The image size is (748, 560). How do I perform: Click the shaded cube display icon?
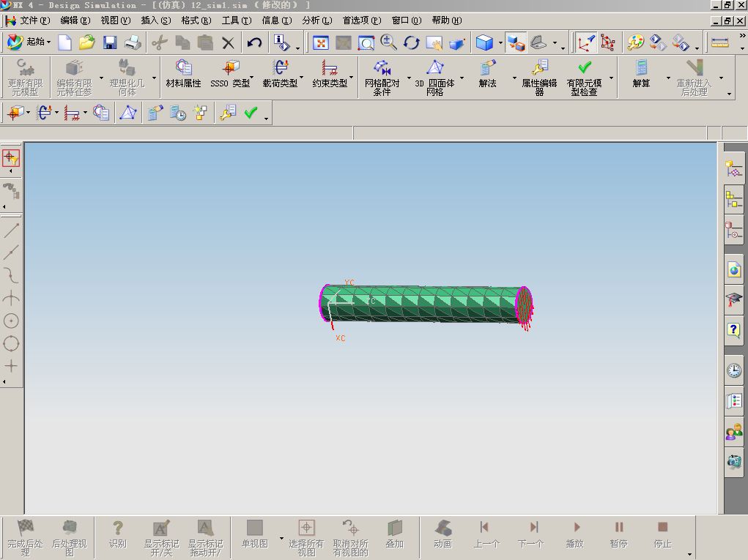pyautogui.click(x=484, y=43)
